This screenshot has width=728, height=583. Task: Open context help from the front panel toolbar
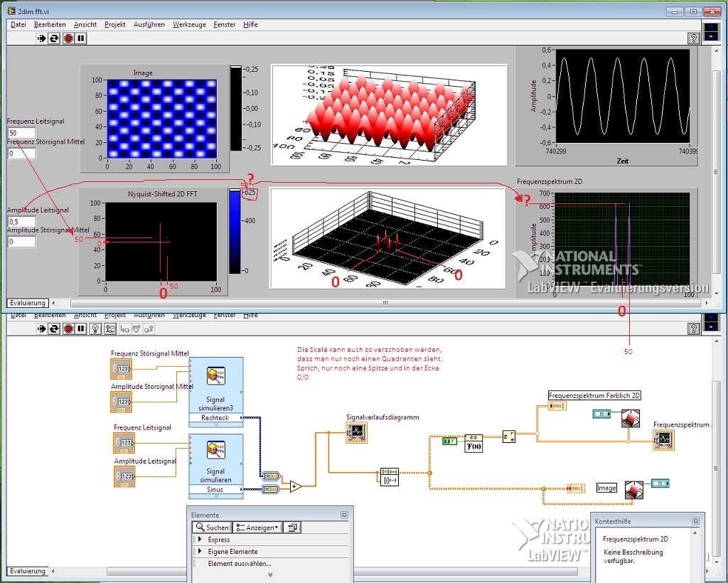[x=693, y=38]
